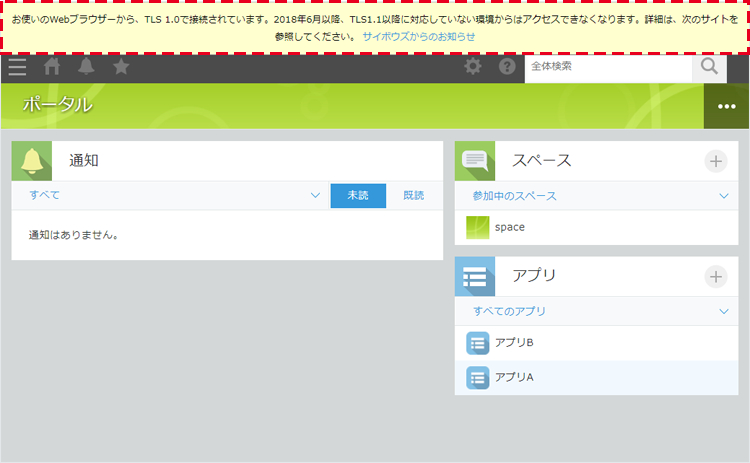
Task: Open the help question mark icon
Action: [507, 67]
